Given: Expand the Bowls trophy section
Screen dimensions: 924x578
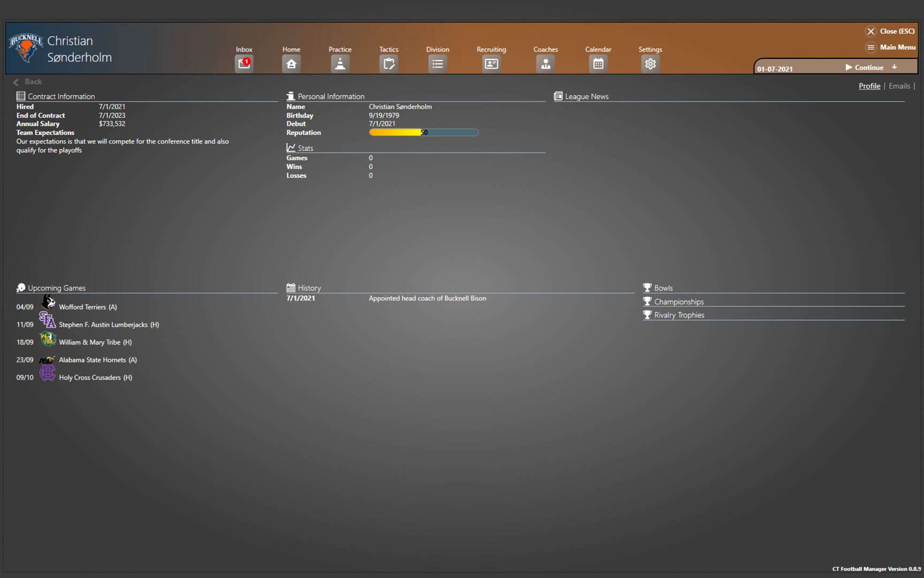Looking at the screenshot, I should [663, 288].
